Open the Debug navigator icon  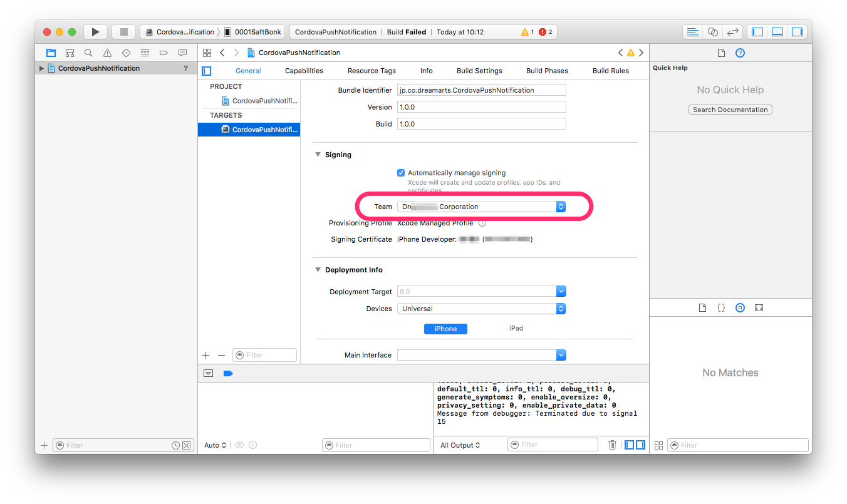click(145, 53)
